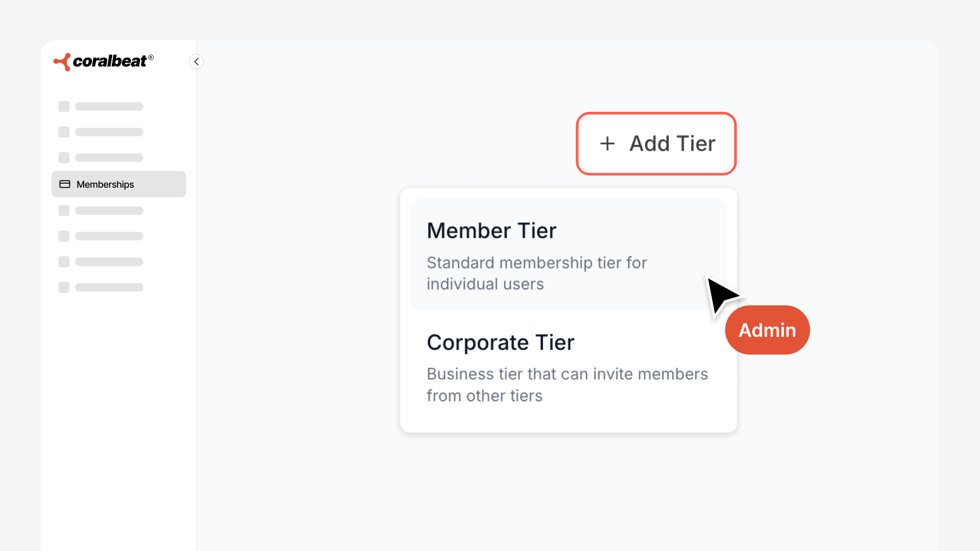Screen dimensions: 980x551
Task: Click the placeholder icon directly below Memberships
Action: [64, 211]
